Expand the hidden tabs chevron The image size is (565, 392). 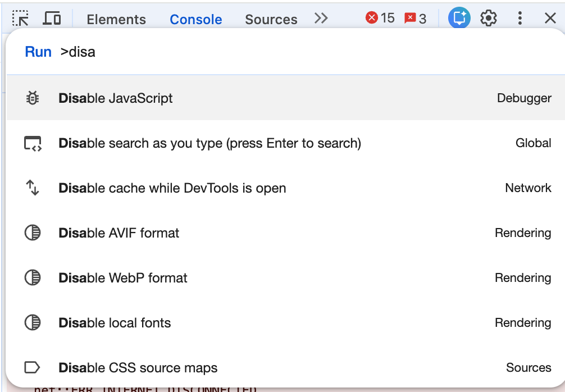321,17
